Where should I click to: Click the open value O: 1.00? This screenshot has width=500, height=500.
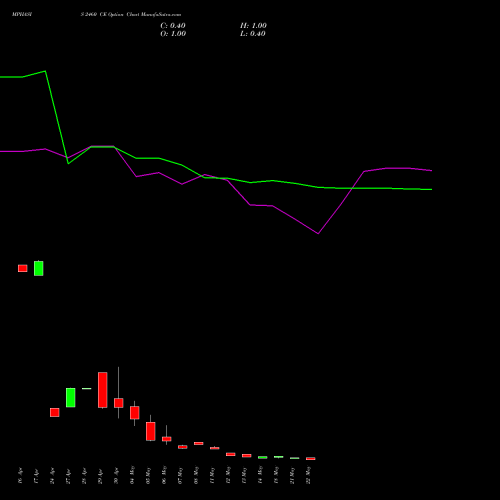[x=173, y=34]
